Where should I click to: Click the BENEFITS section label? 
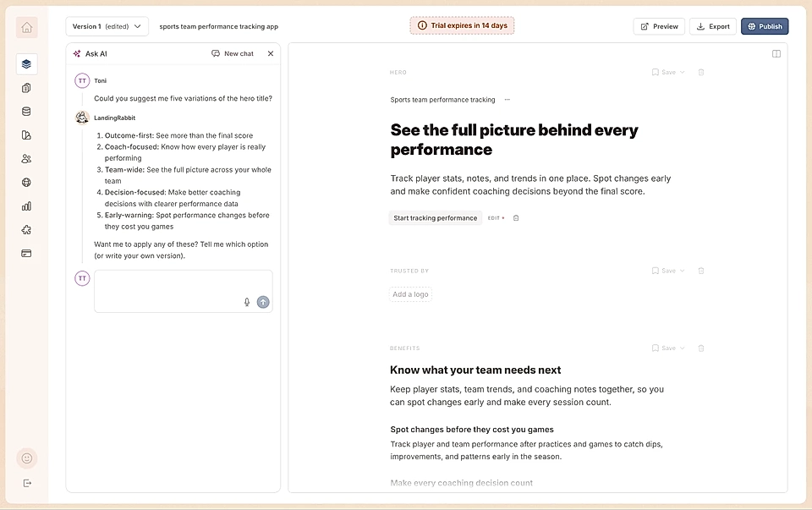click(x=404, y=348)
